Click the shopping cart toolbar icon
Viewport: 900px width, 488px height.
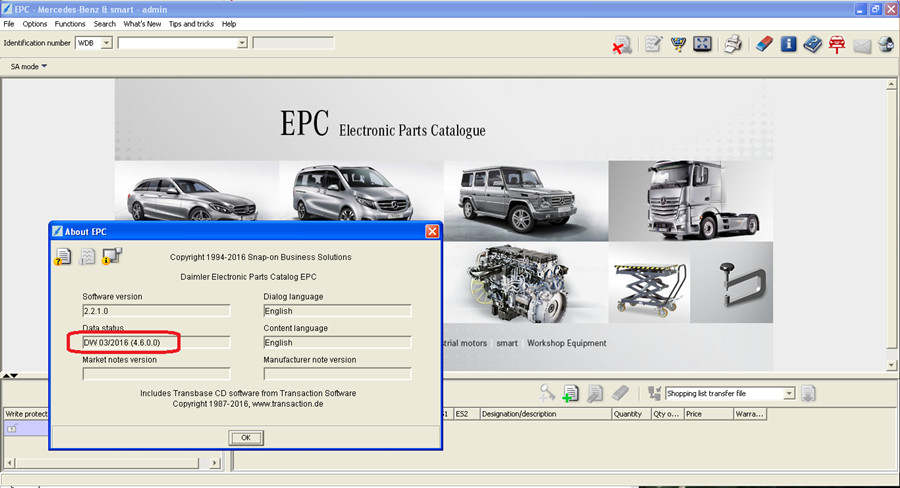[678, 44]
